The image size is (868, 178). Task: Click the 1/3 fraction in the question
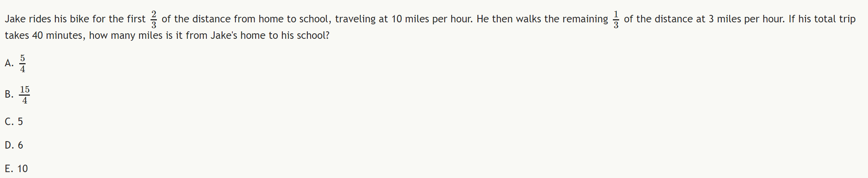616,19
